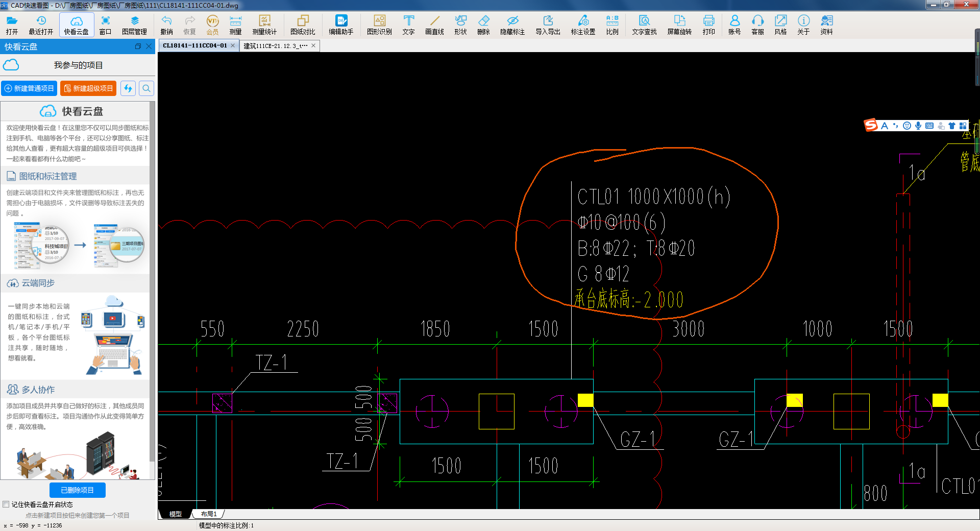Click the 点击新建项目按钮 hint text

click(78, 515)
